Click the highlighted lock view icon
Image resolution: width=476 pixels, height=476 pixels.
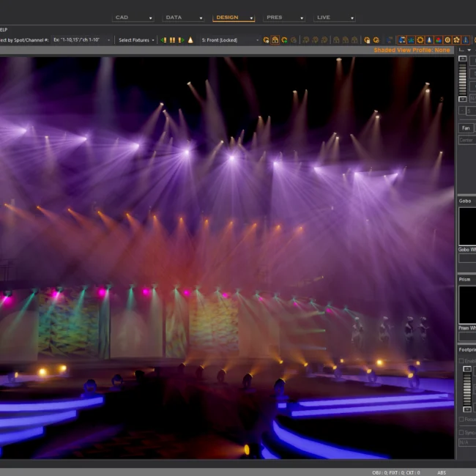pos(275,40)
